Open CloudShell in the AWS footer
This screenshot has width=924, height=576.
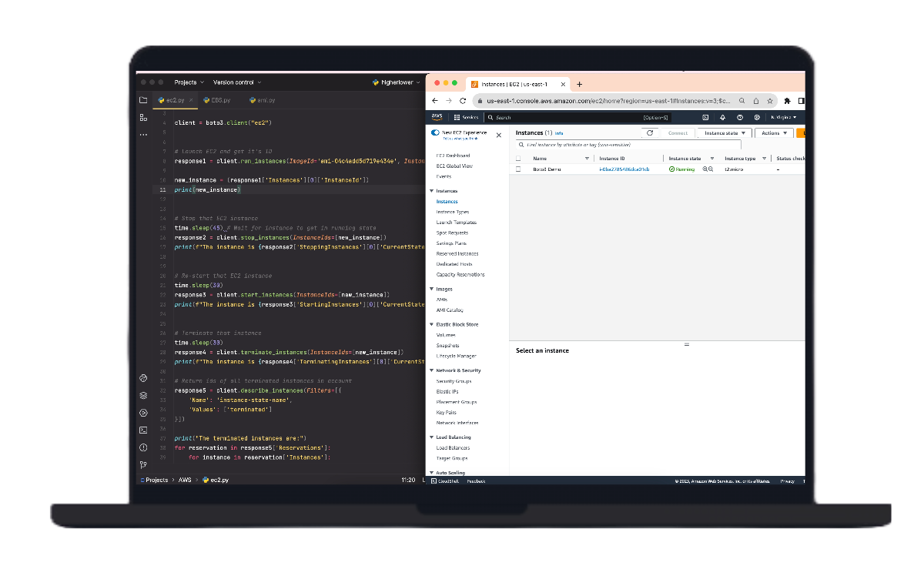tap(444, 481)
